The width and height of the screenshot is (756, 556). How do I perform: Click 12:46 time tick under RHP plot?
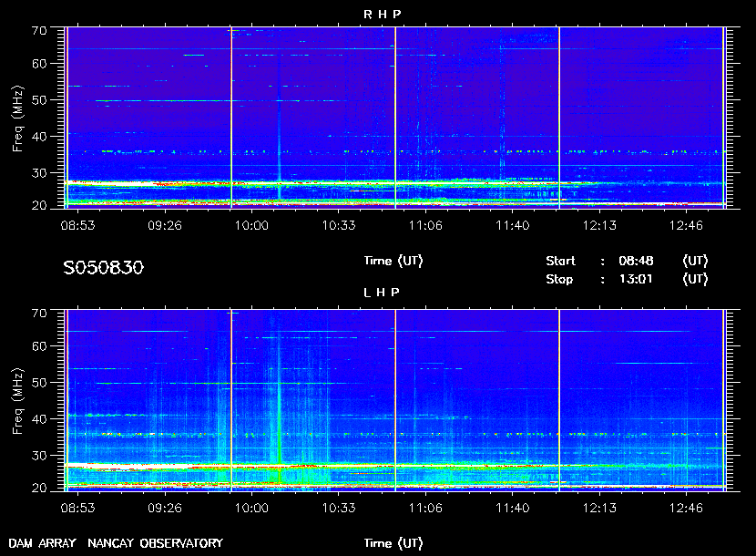(x=686, y=225)
